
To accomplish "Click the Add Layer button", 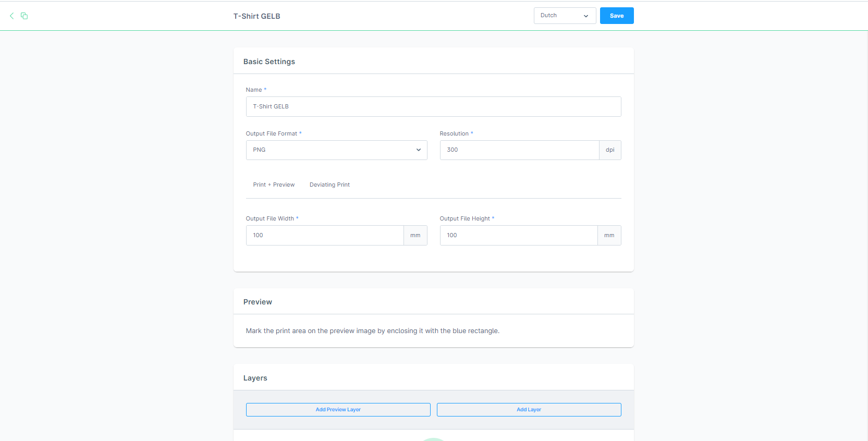I will coord(529,410).
